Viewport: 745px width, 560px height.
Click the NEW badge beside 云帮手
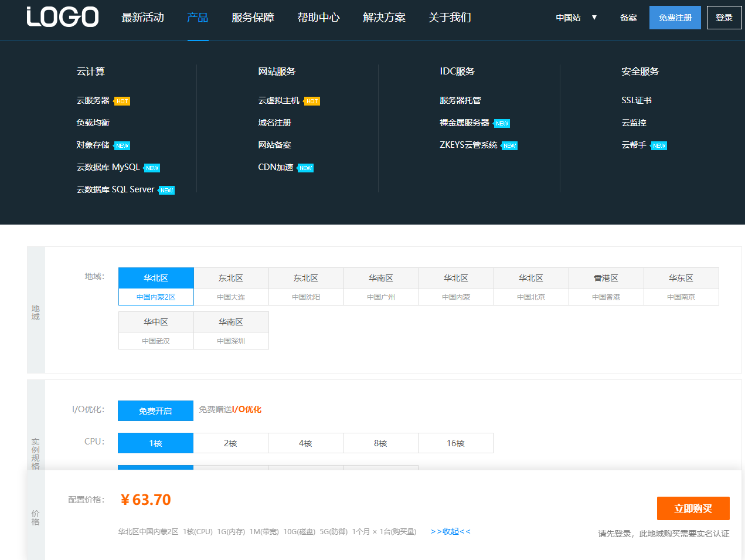pyautogui.click(x=659, y=146)
